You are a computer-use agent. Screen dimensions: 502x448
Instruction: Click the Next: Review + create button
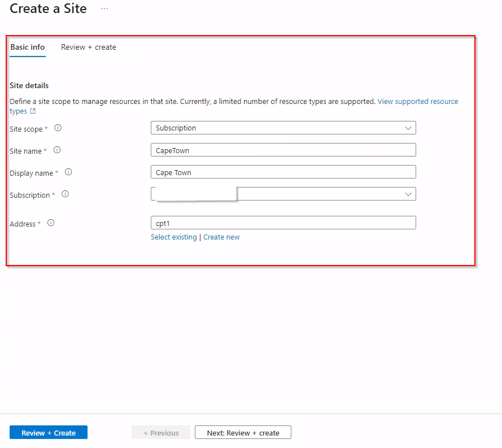[243, 433]
